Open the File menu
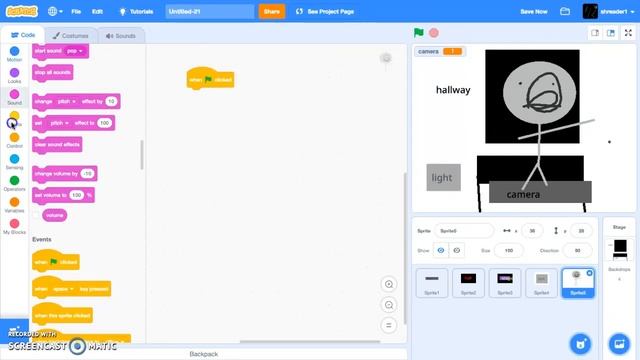The height and width of the screenshot is (360, 640). point(76,11)
